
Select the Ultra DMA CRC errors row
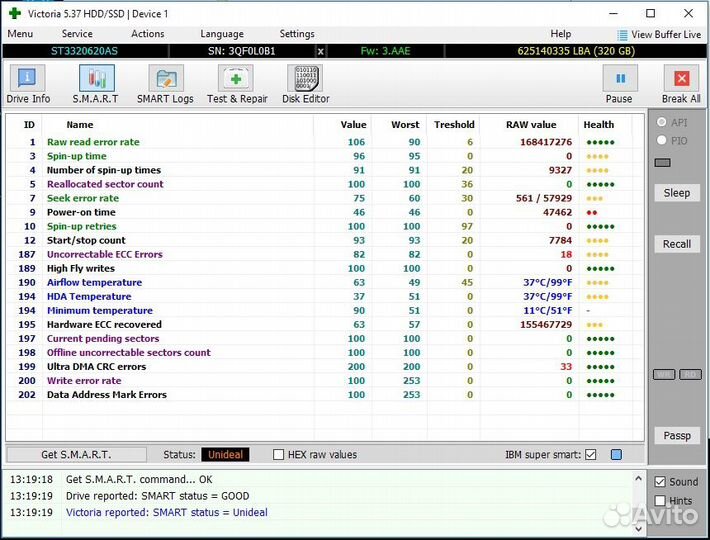coord(324,366)
